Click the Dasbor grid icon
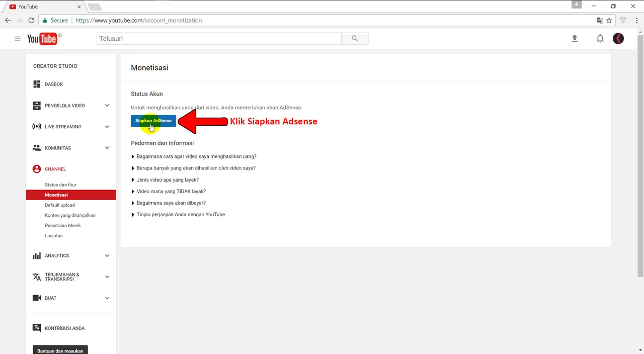 click(37, 84)
